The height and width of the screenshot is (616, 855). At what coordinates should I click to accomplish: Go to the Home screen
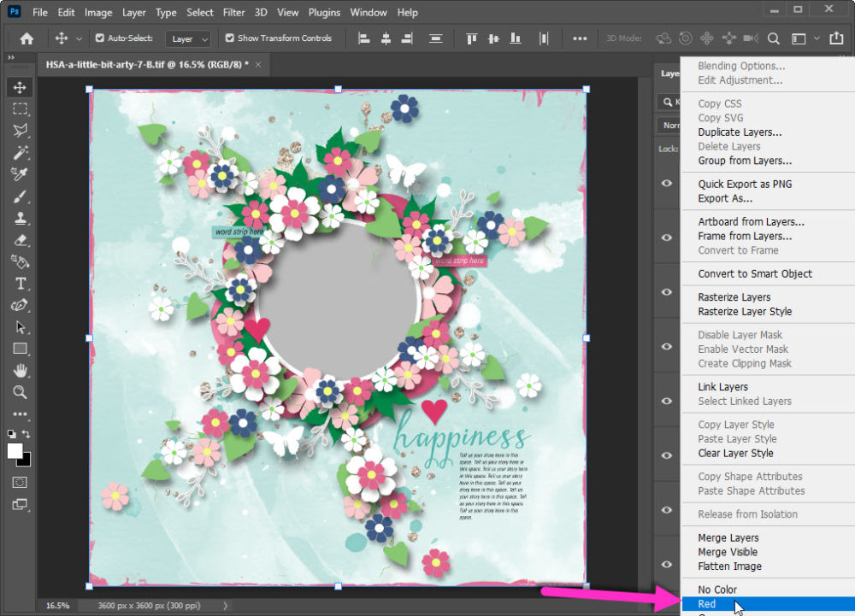(27, 38)
